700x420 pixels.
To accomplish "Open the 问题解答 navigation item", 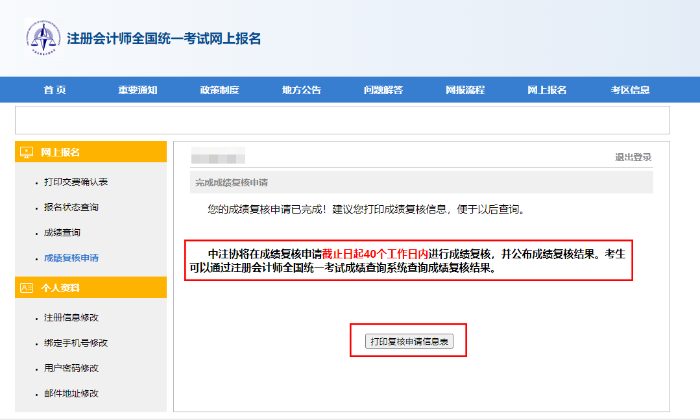I will tap(383, 90).
